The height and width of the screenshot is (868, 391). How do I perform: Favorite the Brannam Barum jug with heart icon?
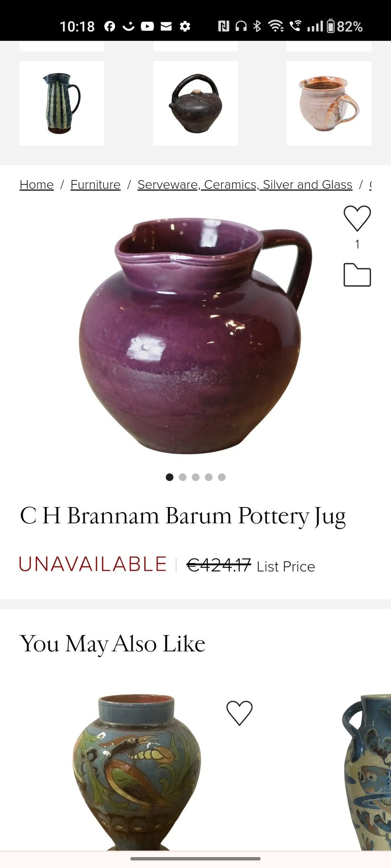357,219
